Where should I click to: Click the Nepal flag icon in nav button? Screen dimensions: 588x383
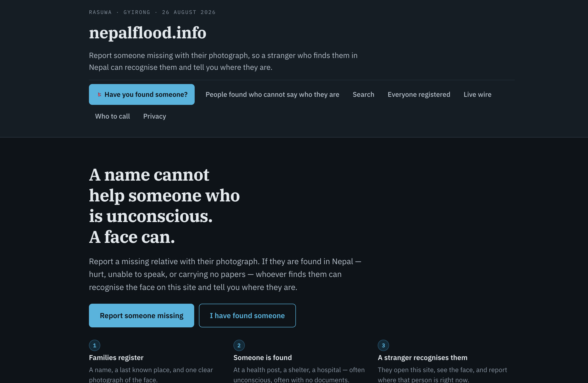click(x=99, y=94)
